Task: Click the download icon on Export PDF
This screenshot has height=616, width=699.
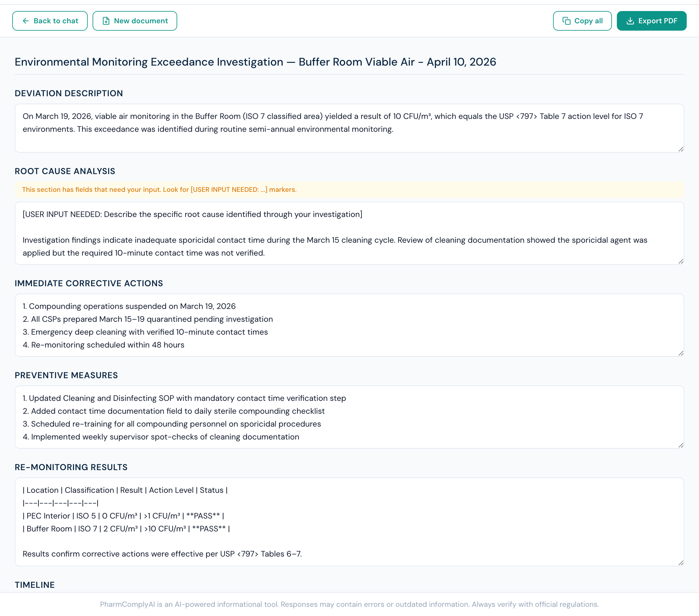Action: [630, 21]
